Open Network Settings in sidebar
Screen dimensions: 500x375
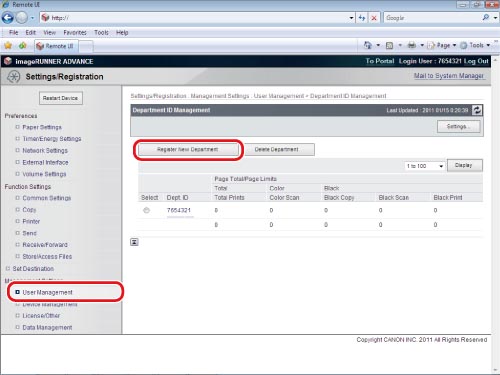45,151
